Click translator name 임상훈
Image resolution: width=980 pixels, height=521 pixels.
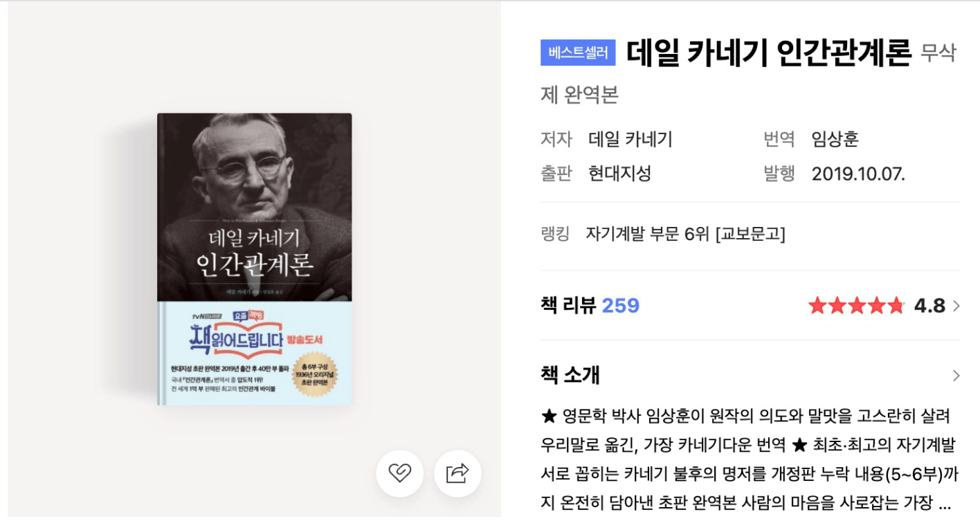[x=835, y=139]
